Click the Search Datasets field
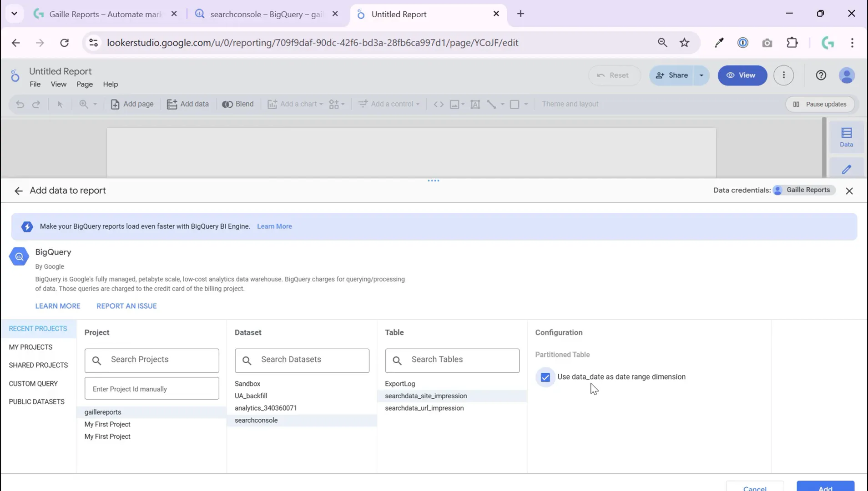 coord(302,361)
